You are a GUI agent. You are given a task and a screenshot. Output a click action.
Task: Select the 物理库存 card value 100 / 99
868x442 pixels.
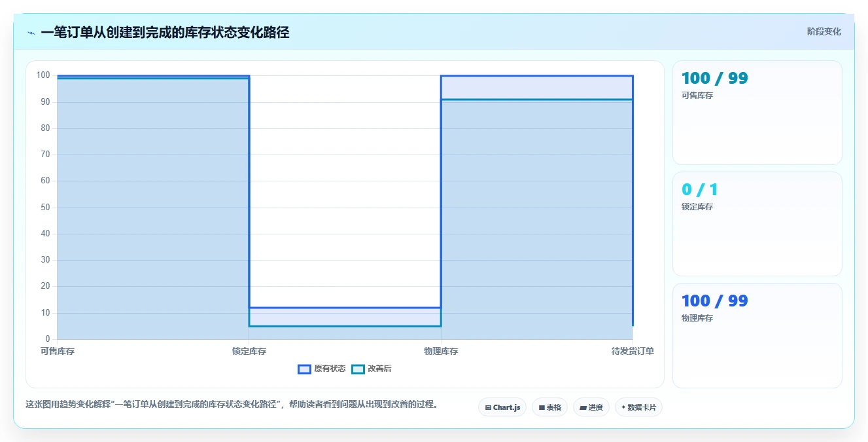[714, 301]
